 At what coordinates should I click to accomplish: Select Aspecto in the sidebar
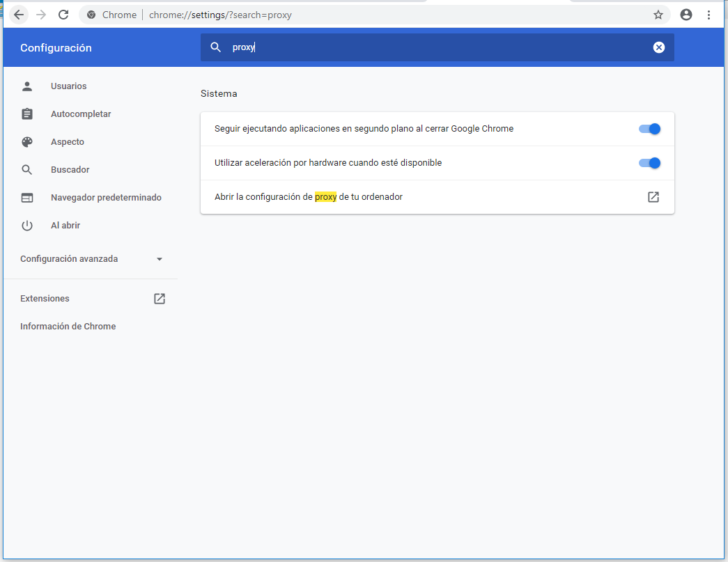68,142
